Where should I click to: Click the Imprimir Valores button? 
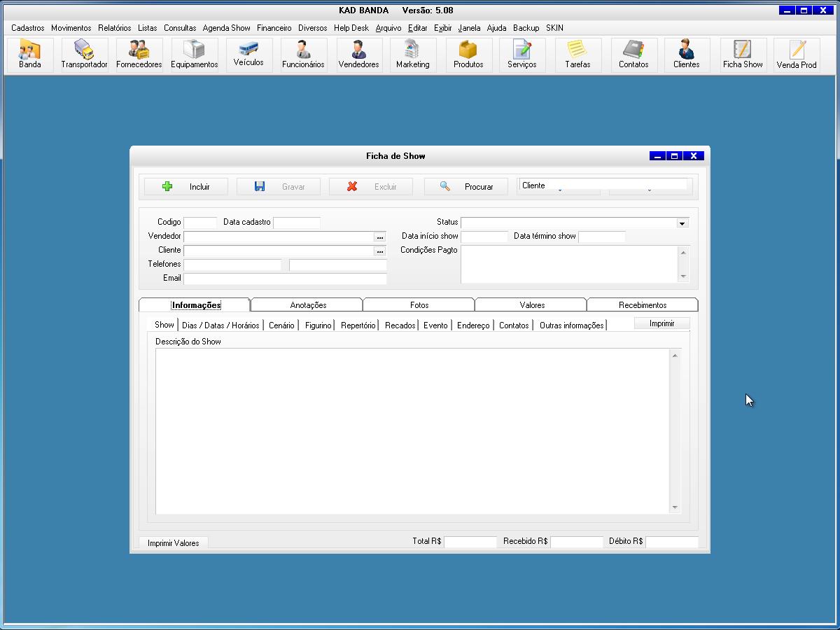[x=173, y=543]
